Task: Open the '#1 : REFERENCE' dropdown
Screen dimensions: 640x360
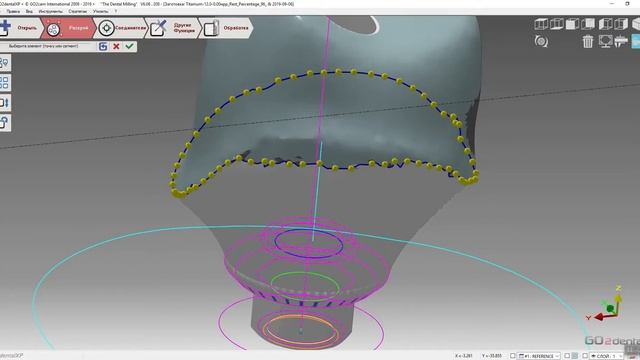Action: pyautogui.click(x=539, y=356)
